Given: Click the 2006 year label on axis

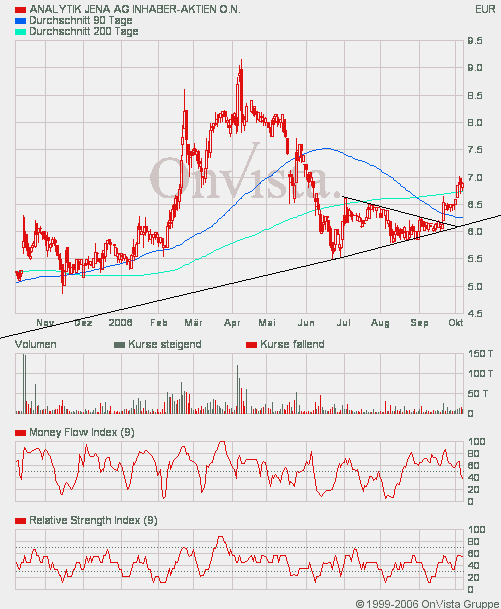Looking at the screenshot, I should coord(120,323).
